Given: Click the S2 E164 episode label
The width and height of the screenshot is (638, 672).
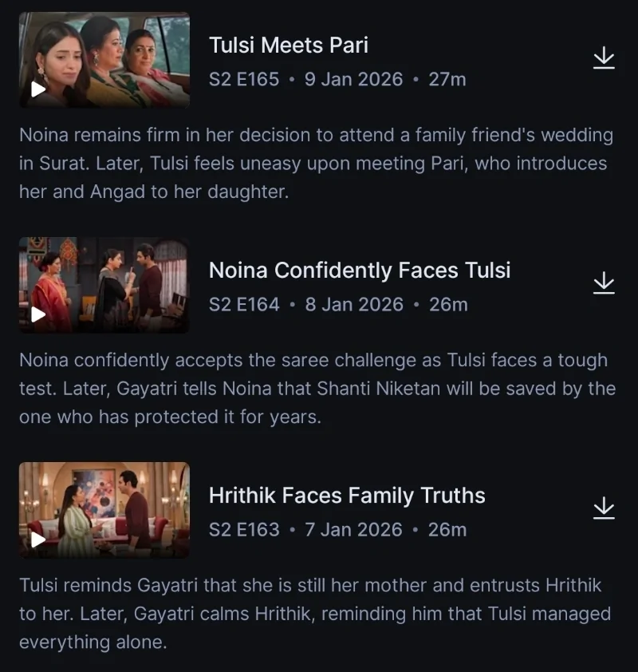Looking at the screenshot, I should point(244,304).
